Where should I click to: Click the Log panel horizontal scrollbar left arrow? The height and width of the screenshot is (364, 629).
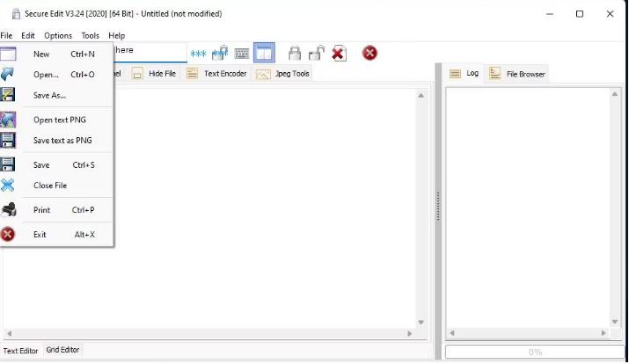pyautogui.click(x=452, y=333)
